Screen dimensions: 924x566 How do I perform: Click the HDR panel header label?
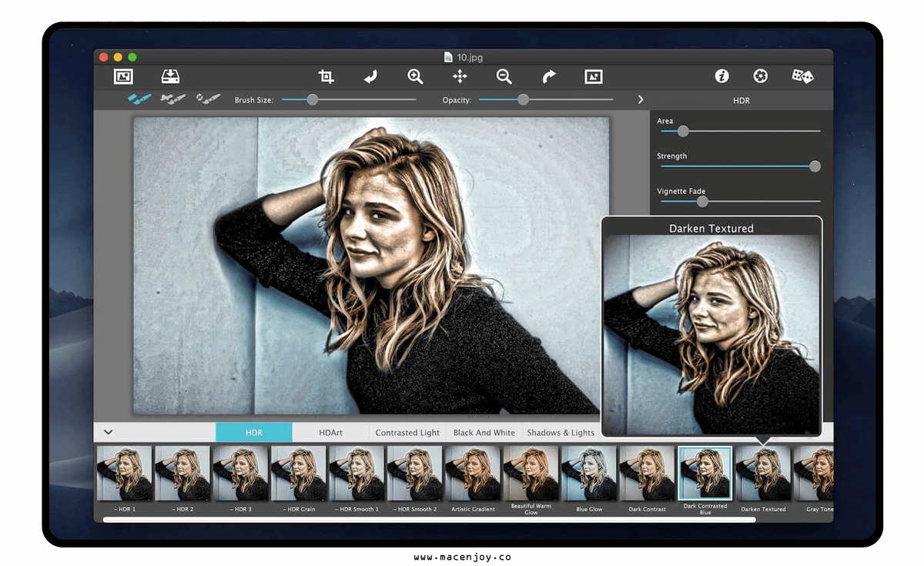point(741,100)
